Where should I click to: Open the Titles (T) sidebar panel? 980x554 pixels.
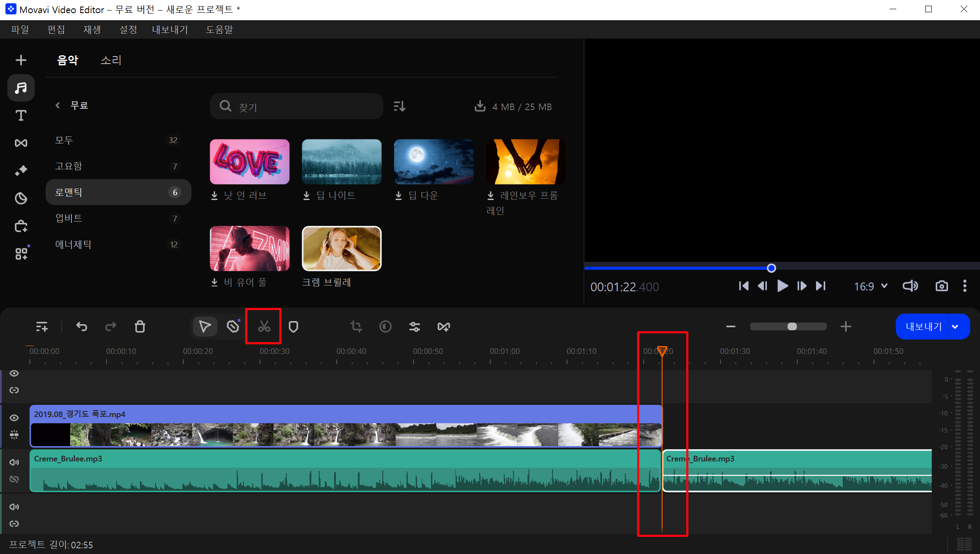21,115
